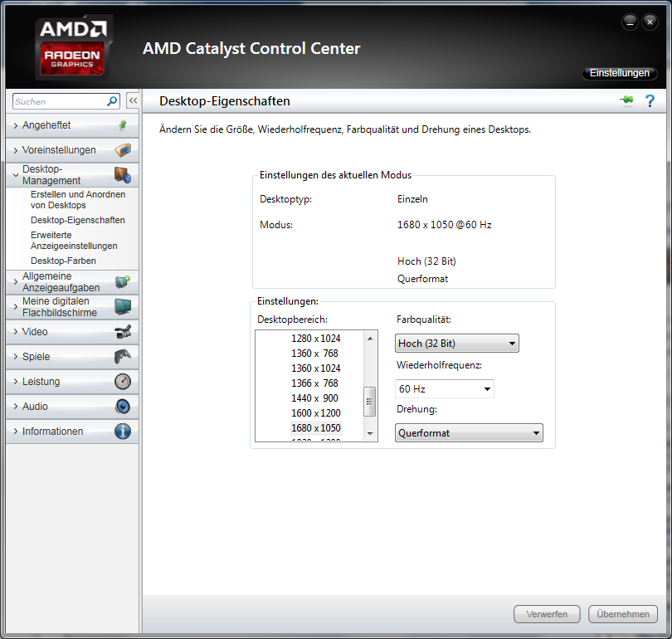Click the Desktop-Management monitor icon
672x639 pixels.
click(123, 175)
